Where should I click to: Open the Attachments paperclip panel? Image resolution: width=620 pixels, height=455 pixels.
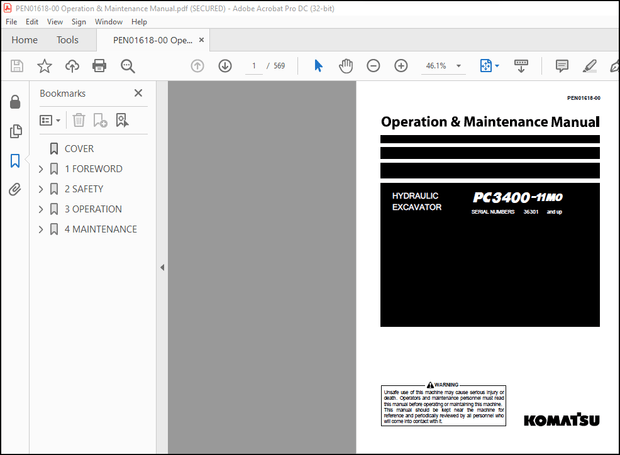[x=15, y=189]
